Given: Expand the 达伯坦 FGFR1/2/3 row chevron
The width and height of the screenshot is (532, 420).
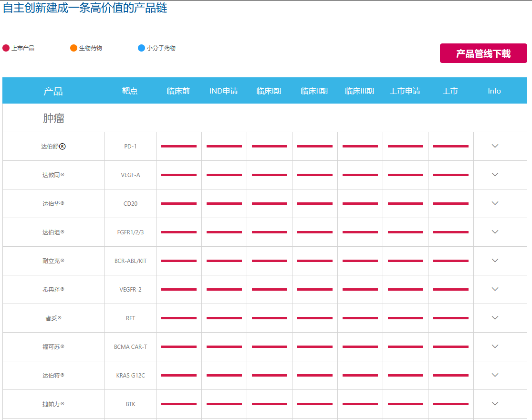Looking at the screenshot, I should [x=495, y=232].
